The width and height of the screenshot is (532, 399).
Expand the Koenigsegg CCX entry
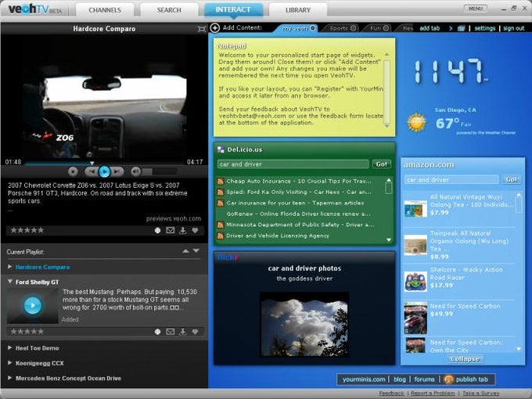[x=10, y=363]
